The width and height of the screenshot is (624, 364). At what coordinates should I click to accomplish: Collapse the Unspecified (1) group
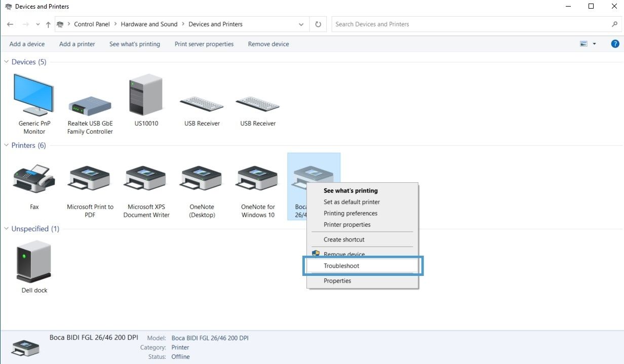[x=7, y=229]
